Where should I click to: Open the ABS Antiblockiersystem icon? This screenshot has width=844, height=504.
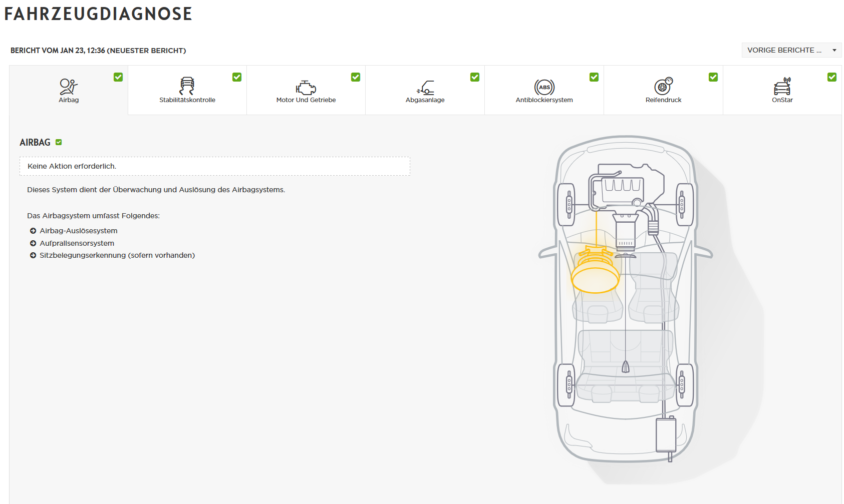[544, 87]
